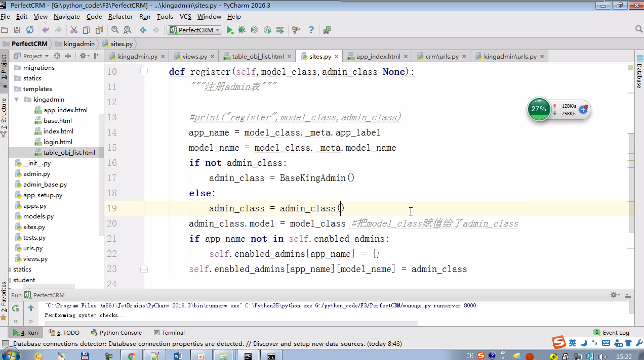Click the Help question mark icon
The image size is (644, 360).
[x=311, y=30]
